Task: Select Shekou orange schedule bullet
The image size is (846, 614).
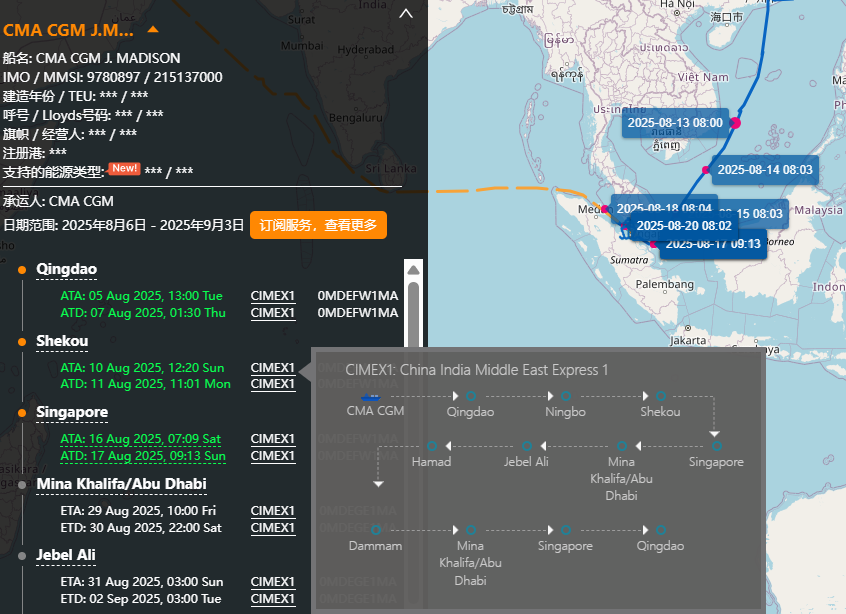Action: coord(22,342)
